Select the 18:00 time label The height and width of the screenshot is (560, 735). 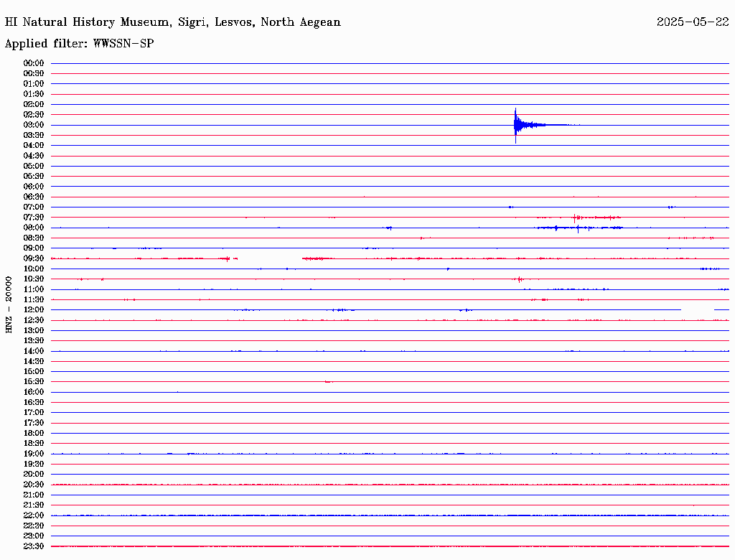tap(34, 434)
